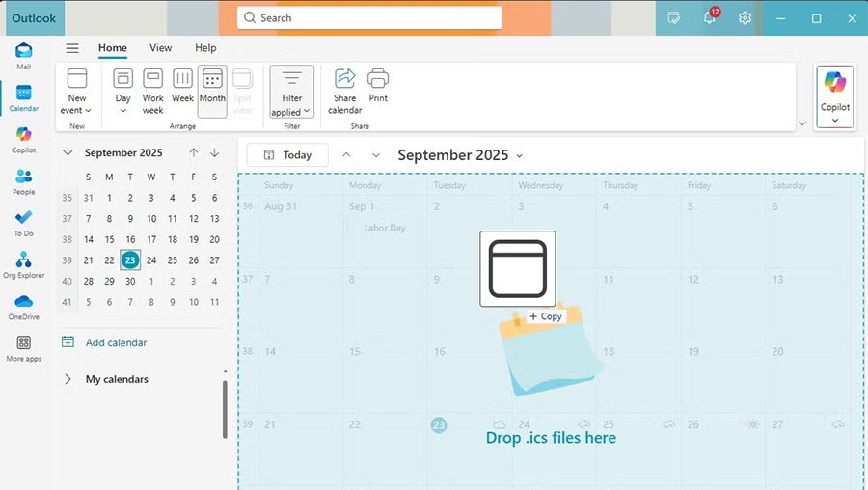
Task: Switch to Work week view
Action: (152, 91)
